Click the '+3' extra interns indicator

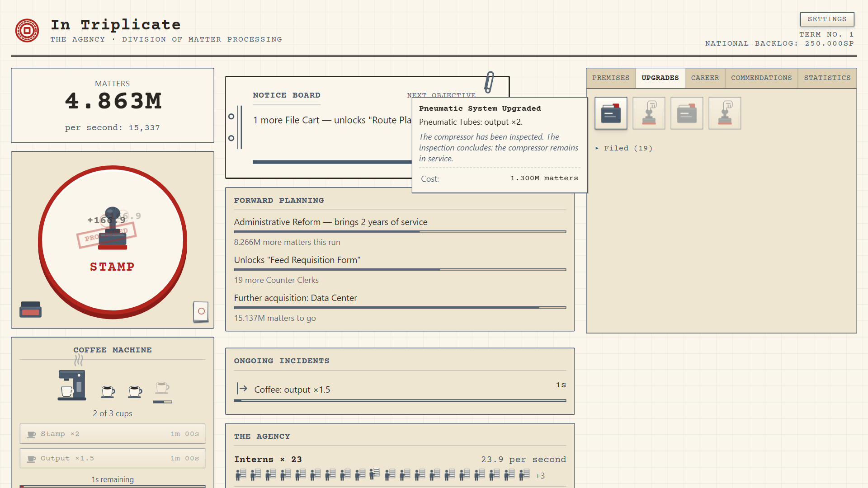pyautogui.click(x=540, y=476)
